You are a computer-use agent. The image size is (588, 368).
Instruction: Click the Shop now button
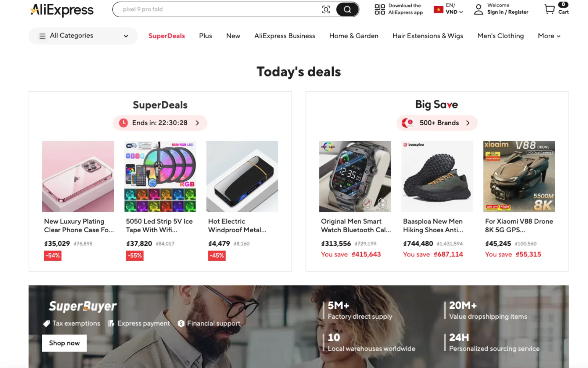tap(64, 343)
